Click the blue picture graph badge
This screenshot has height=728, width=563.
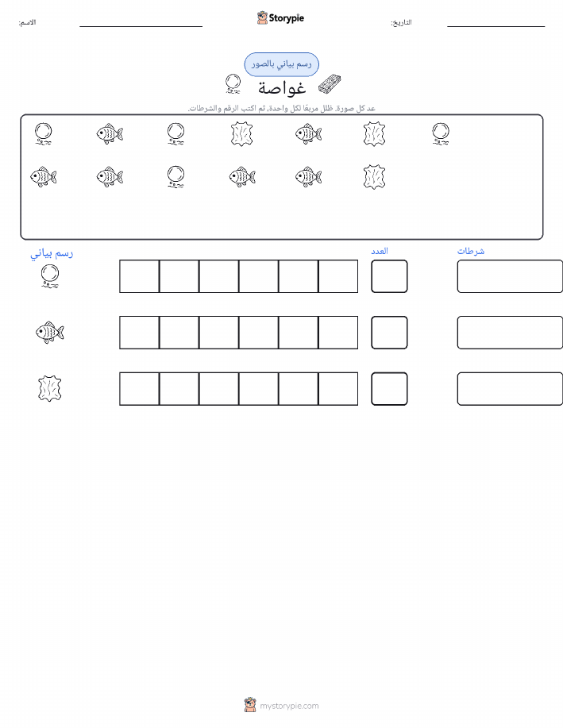pos(281,64)
